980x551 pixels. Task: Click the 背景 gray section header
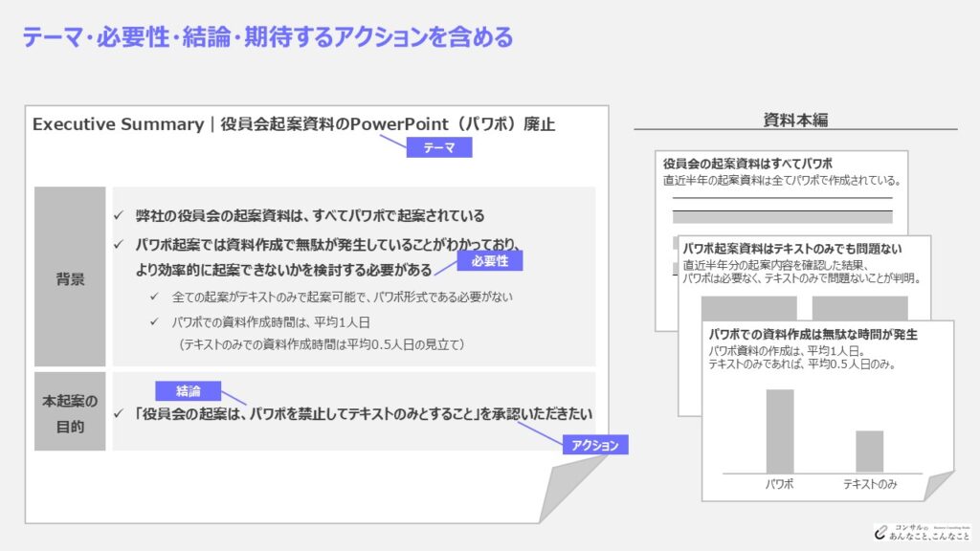70,276
